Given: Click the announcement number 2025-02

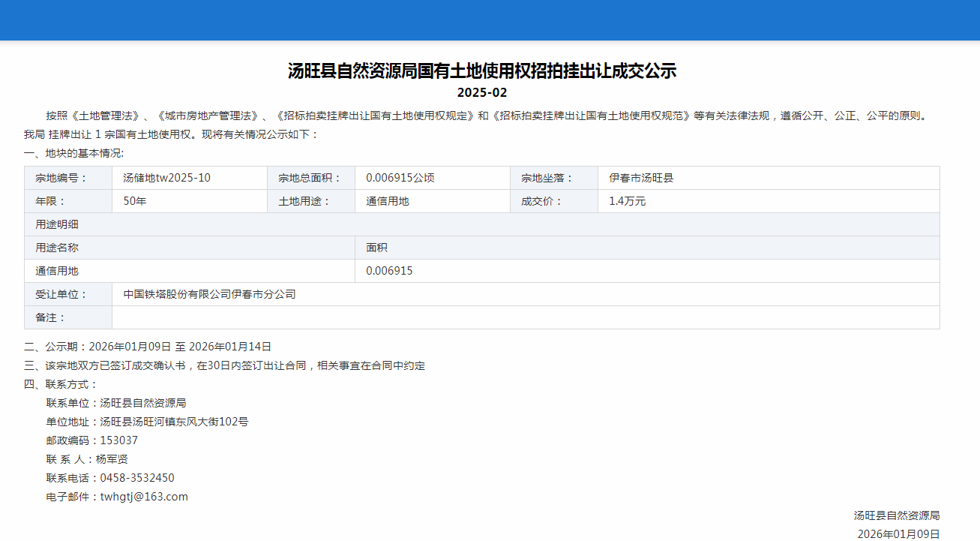Looking at the screenshot, I should pos(482,93).
